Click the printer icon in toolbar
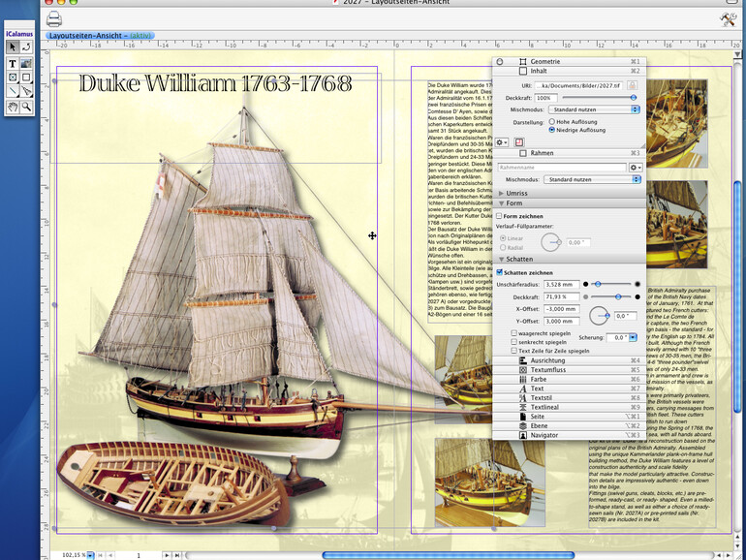746x560 pixels. click(54, 18)
